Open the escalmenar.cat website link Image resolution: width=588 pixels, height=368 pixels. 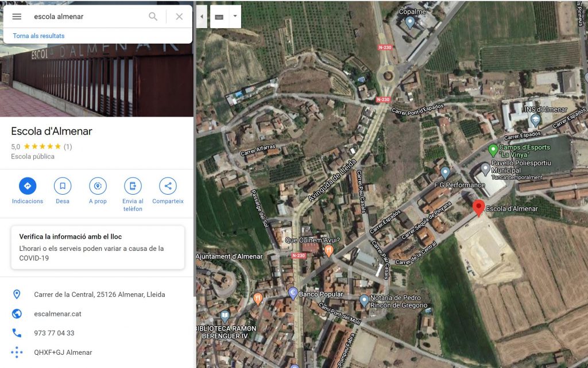(57, 314)
